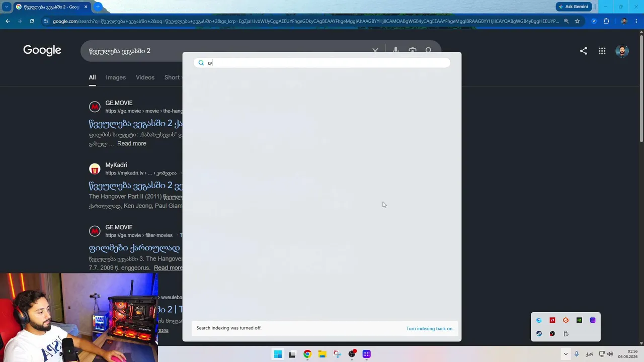Open Google apps grid
The image size is (644, 362).
(602, 51)
